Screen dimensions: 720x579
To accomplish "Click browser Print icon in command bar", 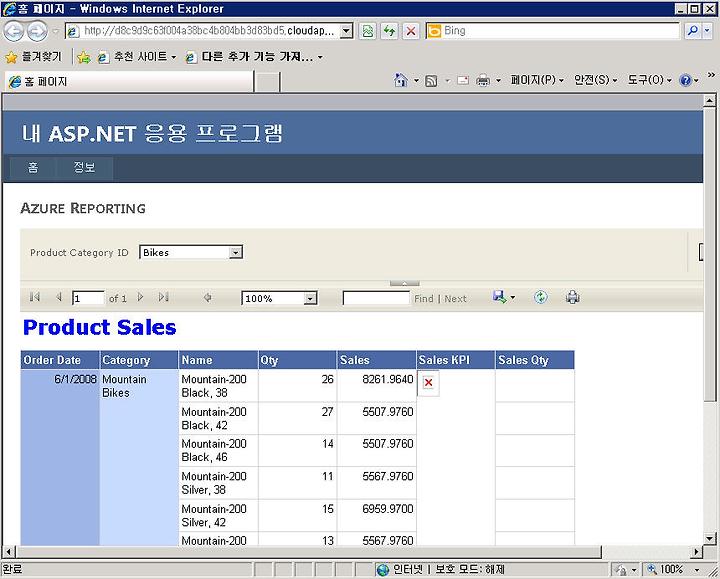I will tap(483, 81).
